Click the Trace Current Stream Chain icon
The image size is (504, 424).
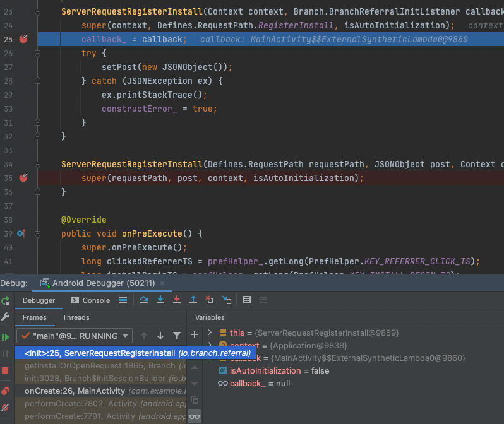click(x=263, y=300)
